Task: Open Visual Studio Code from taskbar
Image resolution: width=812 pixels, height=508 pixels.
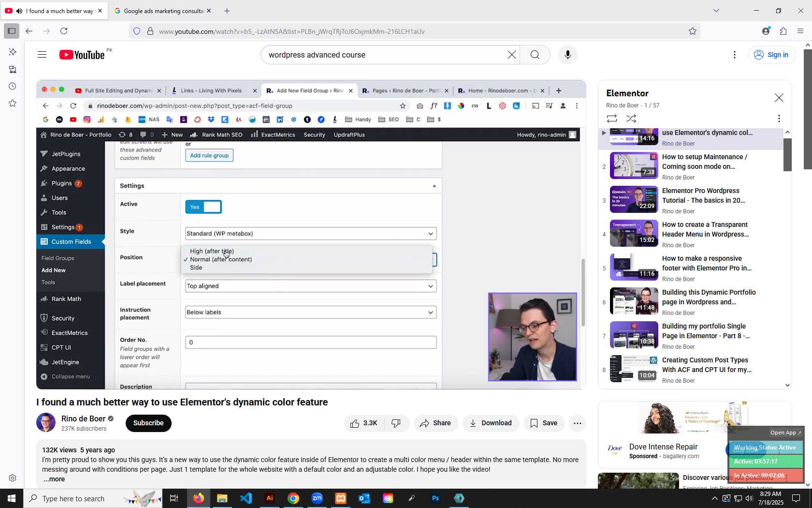Action: coord(246,498)
